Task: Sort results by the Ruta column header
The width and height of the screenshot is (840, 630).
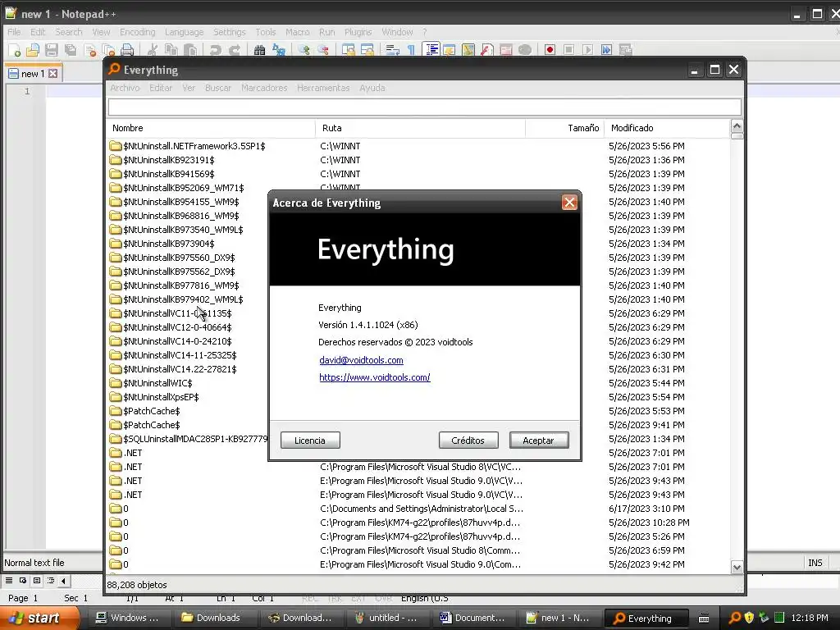Action: click(x=421, y=128)
